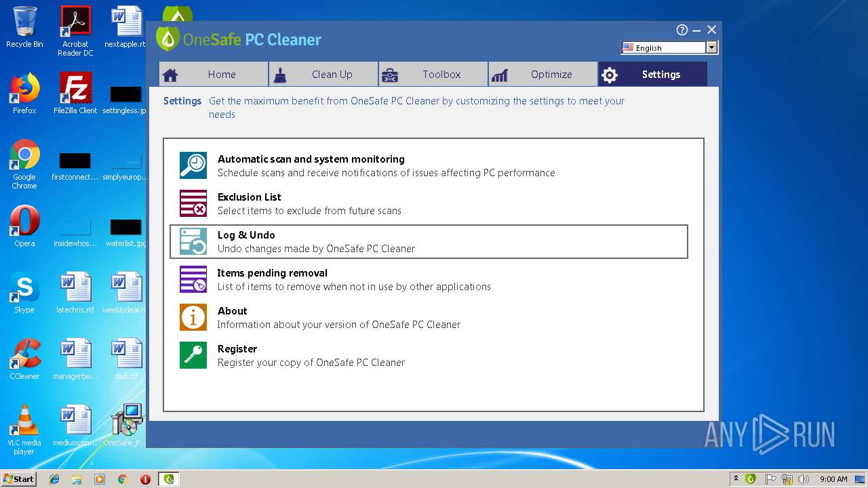Open Internet Explorer from taskbar
Image resolution: width=868 pixels, height=488 pixels.
[54, 479]
